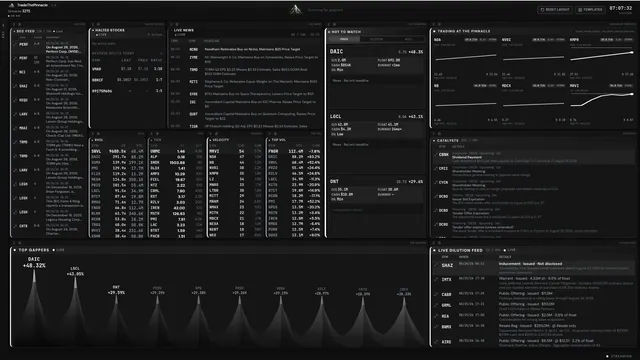Select the NB mini chart in Trading at the Pinnacle
640x360 pixels.
click(465, 103)
